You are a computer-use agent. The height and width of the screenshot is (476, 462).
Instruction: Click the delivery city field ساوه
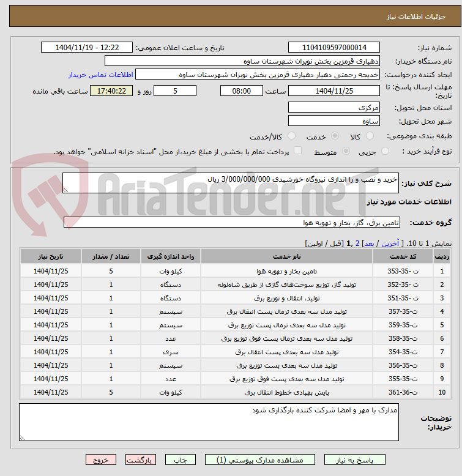(x=334, y=121)
